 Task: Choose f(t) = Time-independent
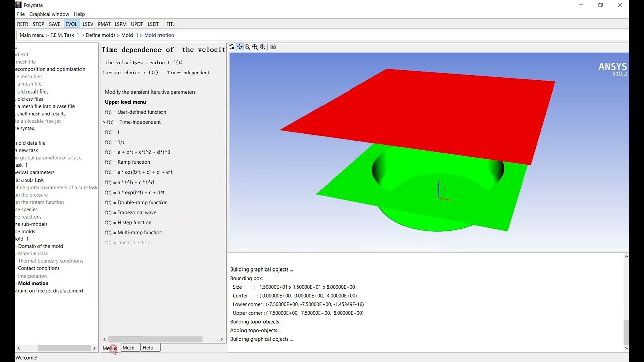pyautogui.click(x=134, y=122)
